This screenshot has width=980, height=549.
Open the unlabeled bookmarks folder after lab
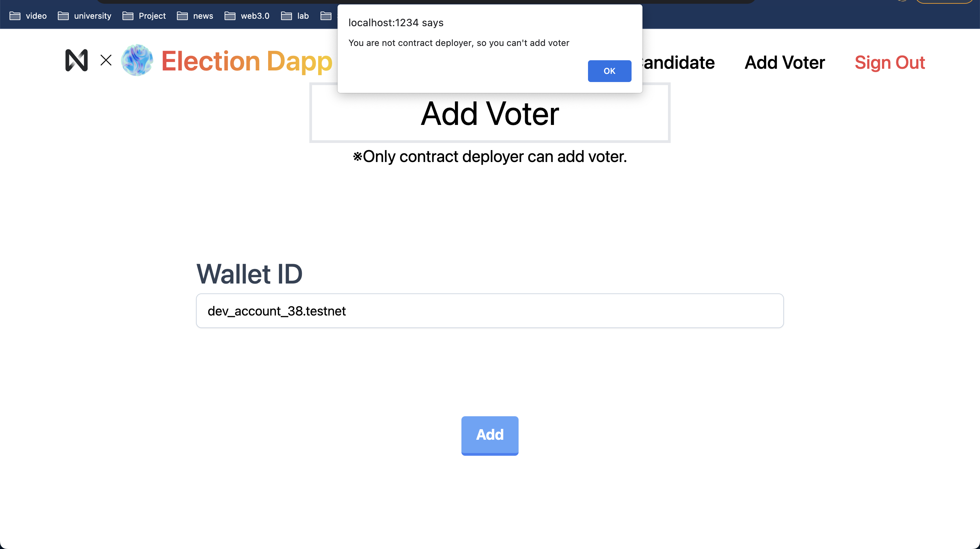point(326,16)
